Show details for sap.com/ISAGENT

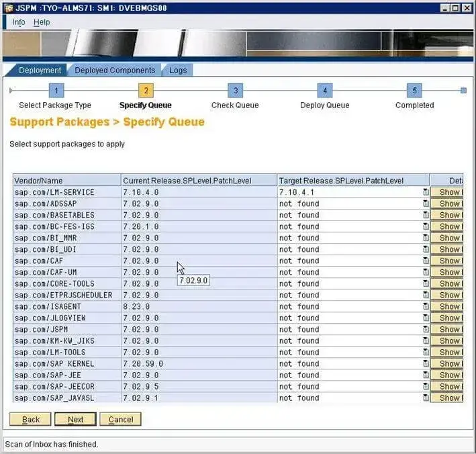tap(447, 306)
